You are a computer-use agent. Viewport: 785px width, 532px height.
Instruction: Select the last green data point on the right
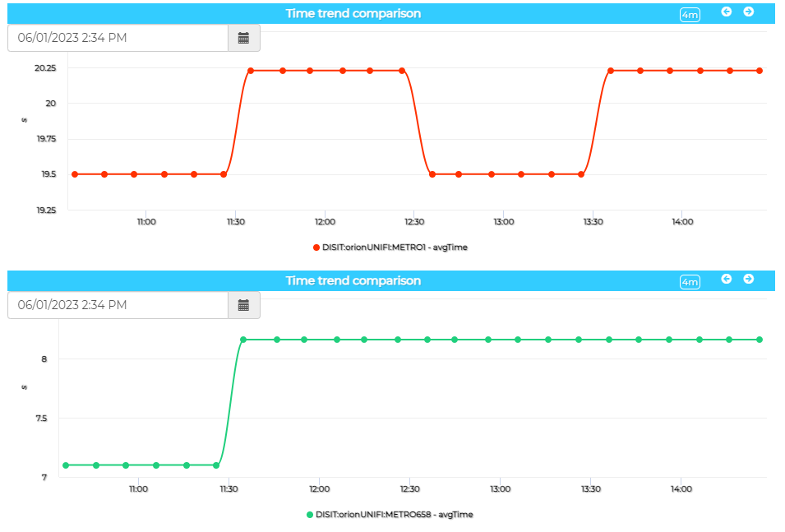tap(760, 340)
